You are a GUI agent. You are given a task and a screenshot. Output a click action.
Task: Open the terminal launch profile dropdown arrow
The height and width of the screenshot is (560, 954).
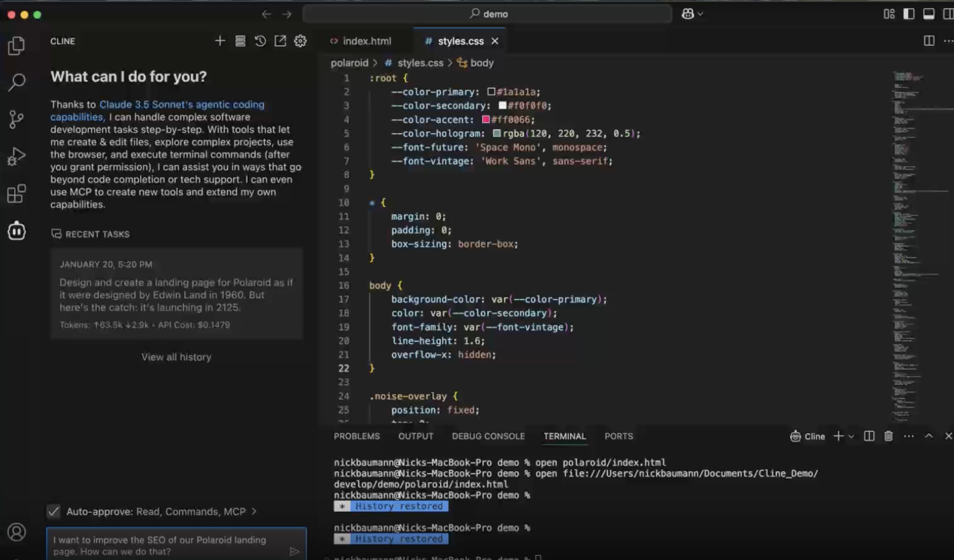851,436
